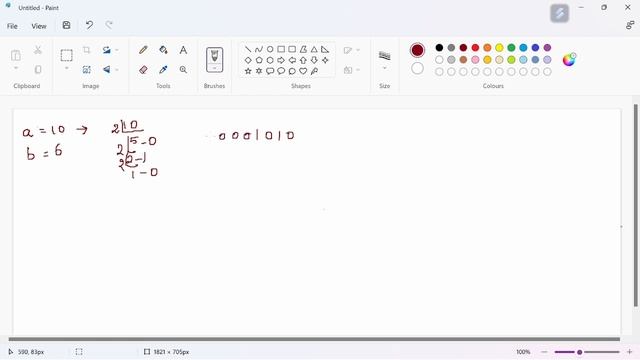
Task: Choose the green colour swatch
Action: click(511, 48)
